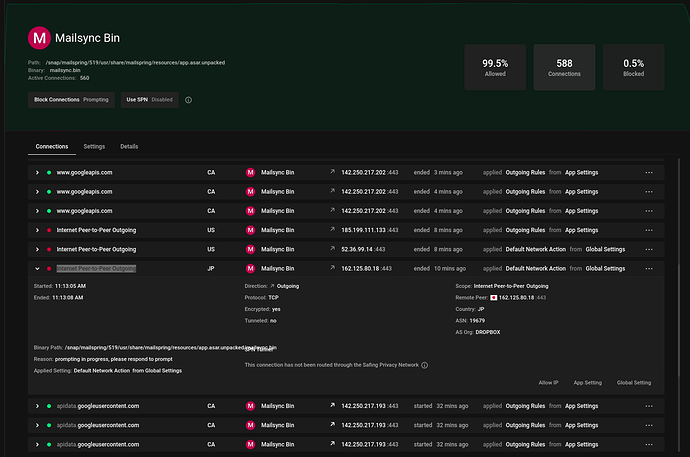Click AS Org DROPBOX value
Image resolution: width=690 pixels, height=457 pixels.
pos(488,332)
